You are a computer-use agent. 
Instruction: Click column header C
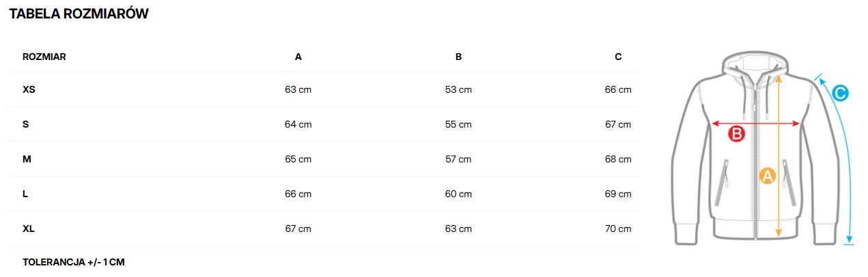[618, 57]
